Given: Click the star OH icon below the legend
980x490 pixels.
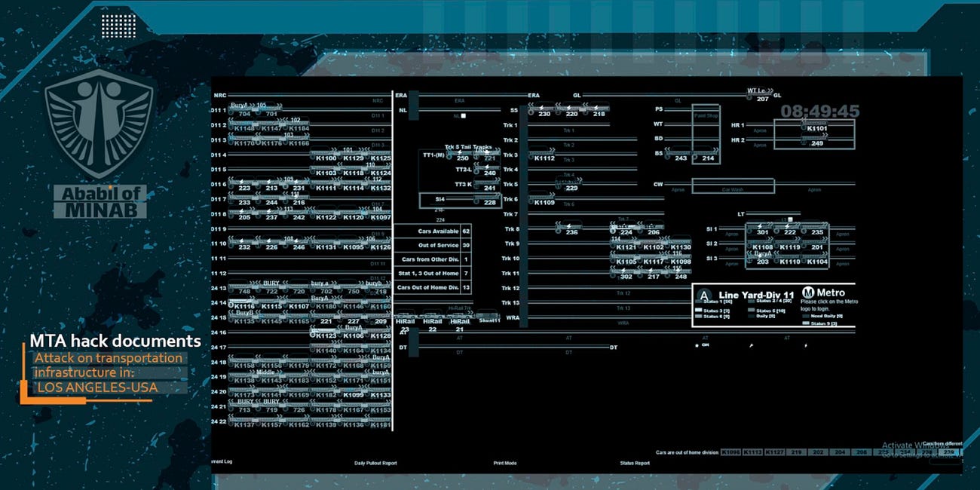Looking at the screenshot, I should pyautogui.click(x=702, y=345).
